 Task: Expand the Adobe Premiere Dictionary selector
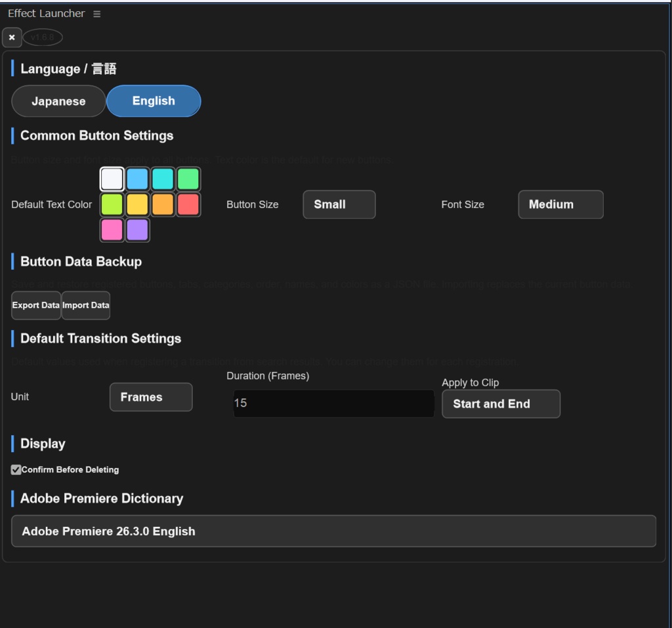click(333, 531)
